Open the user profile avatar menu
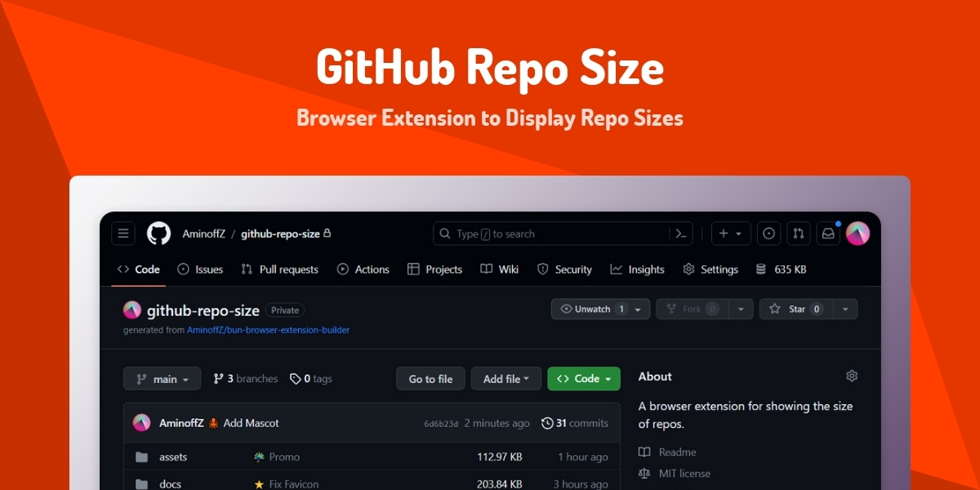The height and width of the screenshot is (490, 980). [858, 234]
